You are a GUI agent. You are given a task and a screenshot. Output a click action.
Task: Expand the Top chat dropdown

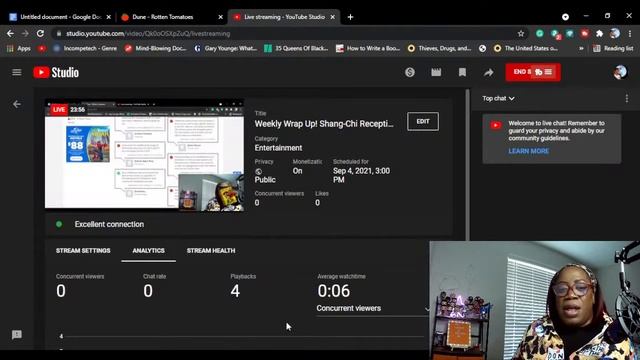[498, 98]
